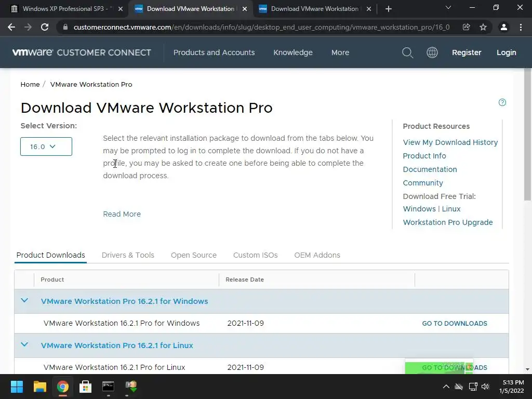Click VMware Workstation Pro 16.2.1 for Linux heading
532x399 pixels.
117,345
